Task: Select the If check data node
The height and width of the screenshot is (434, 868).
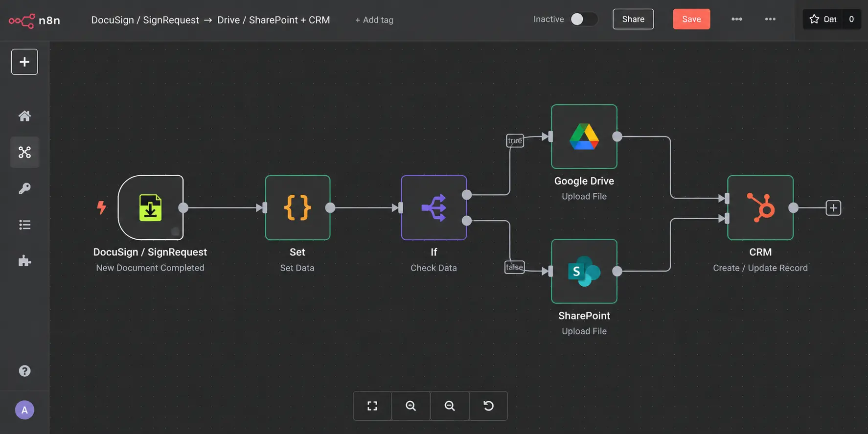Action: point(434,207)
